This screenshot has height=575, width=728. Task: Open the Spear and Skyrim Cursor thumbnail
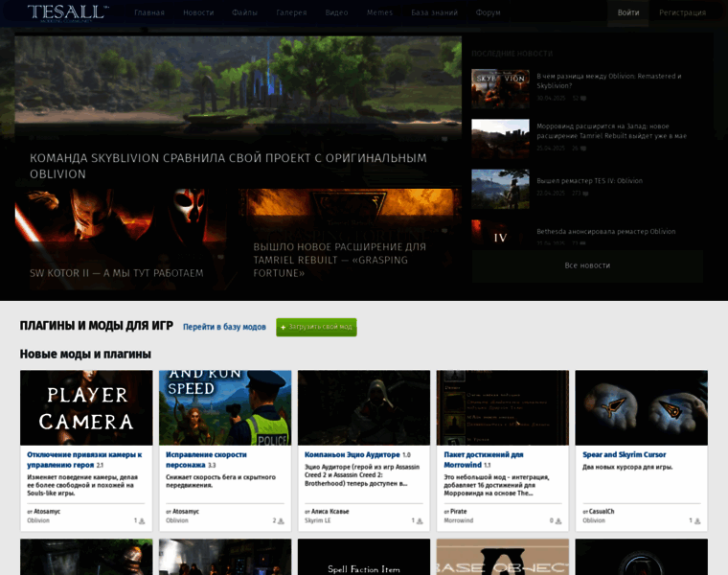[x=642, y=408]
